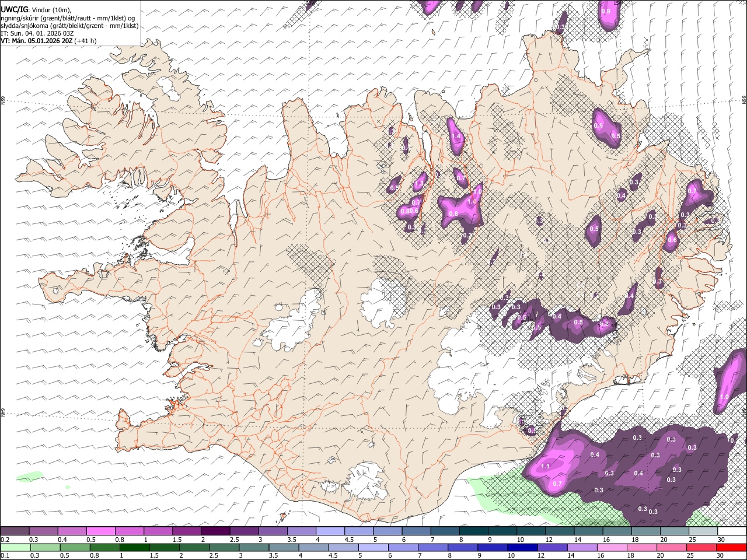This screenshot has width=747, height=560.
Task: Pick the lower legend swatch between 25 and 30
Action: coord(701,547)
